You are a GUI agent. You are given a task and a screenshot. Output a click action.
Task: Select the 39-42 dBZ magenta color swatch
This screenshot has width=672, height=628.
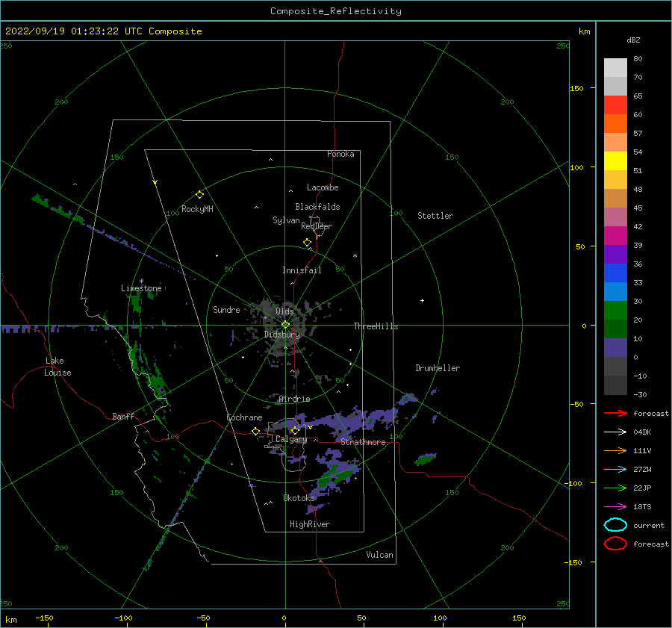coord(615,236)
